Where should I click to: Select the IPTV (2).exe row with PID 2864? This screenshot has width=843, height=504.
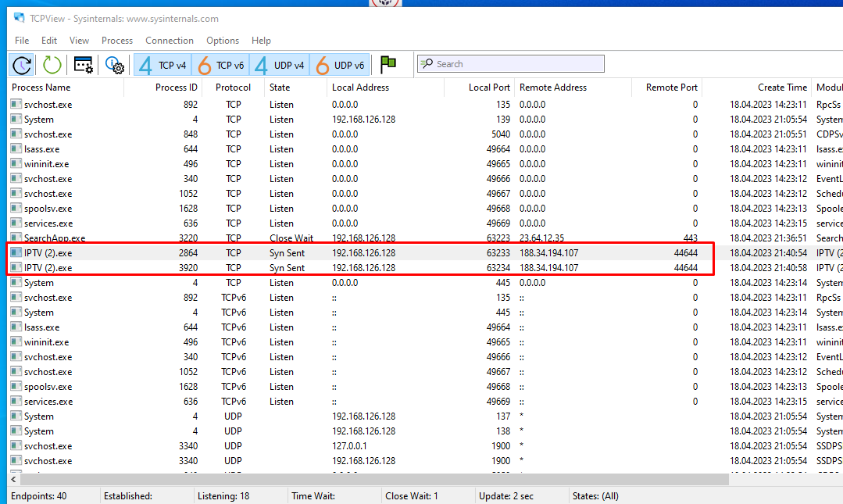pyautogui.click(x=234, y=253)
